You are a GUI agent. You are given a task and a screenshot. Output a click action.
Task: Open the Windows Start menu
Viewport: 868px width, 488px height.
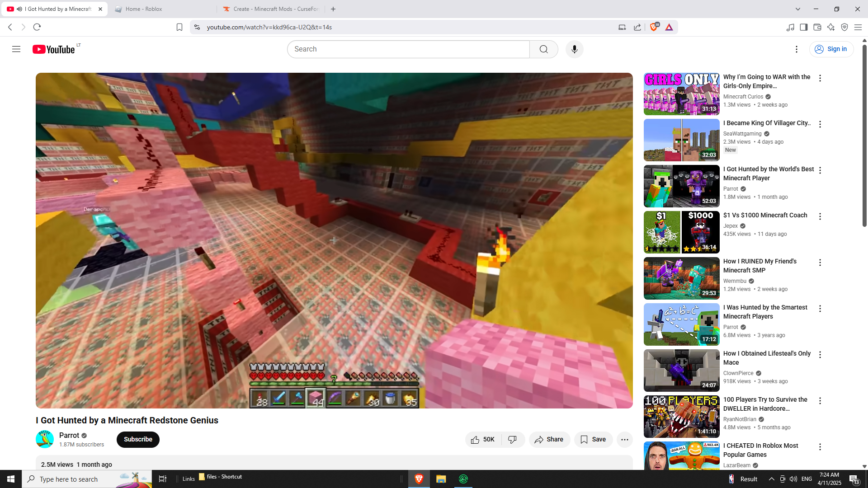click(x=11, y=479)
